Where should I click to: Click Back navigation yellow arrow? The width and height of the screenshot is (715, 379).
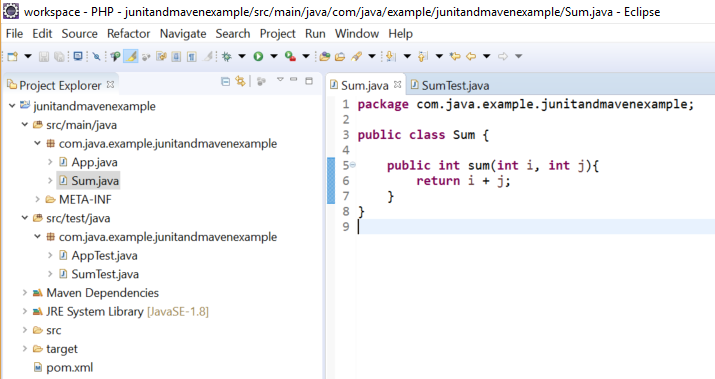pyautogui.click(x=471, y=57)
